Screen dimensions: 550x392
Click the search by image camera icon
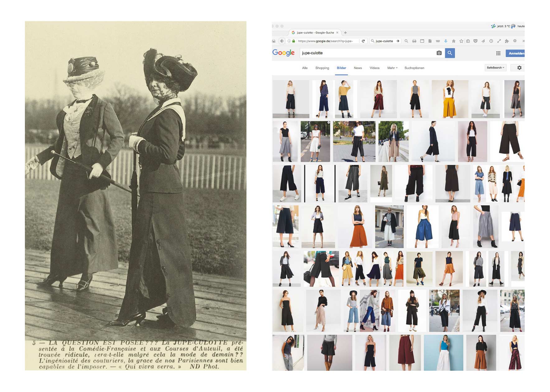pos(439,53)
